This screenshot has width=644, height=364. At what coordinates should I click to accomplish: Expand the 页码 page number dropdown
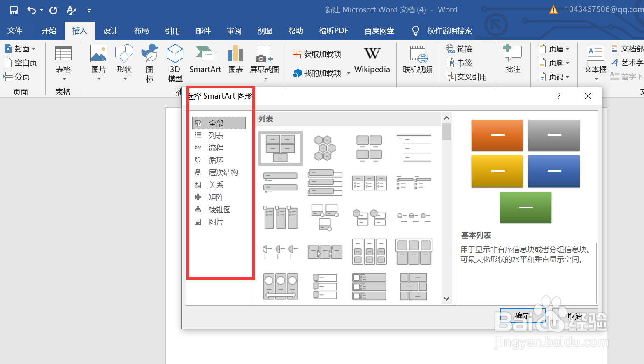point(568,77)
